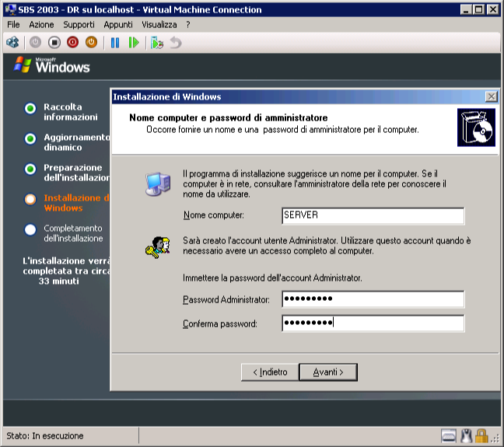The image size is (504, 447).
Task: Click the Indietro button
Action: 270,372
